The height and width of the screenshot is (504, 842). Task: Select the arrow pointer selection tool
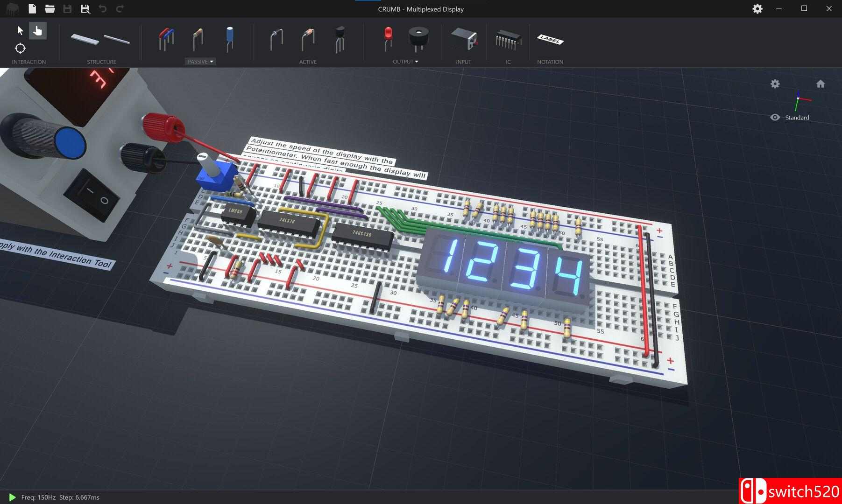(20, 31)
